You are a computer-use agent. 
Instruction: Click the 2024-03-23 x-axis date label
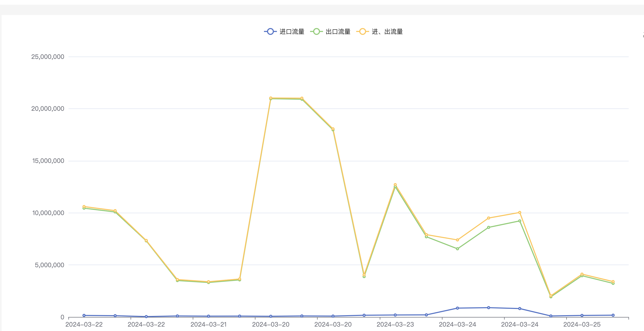[x=395, y=325]
